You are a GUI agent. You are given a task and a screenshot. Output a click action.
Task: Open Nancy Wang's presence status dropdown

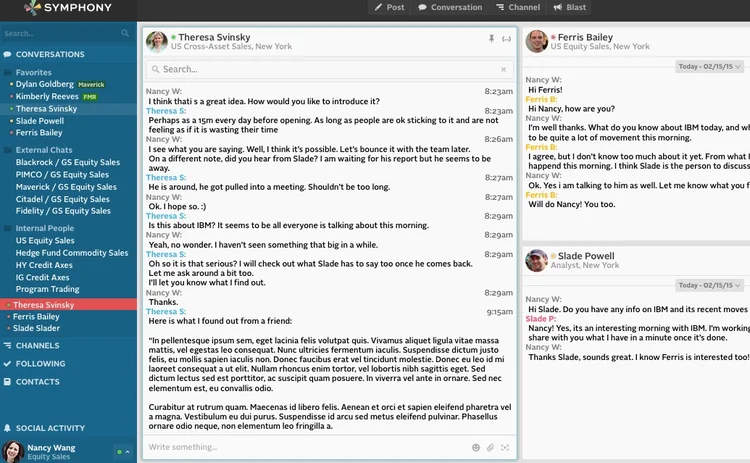click(123, 452)
